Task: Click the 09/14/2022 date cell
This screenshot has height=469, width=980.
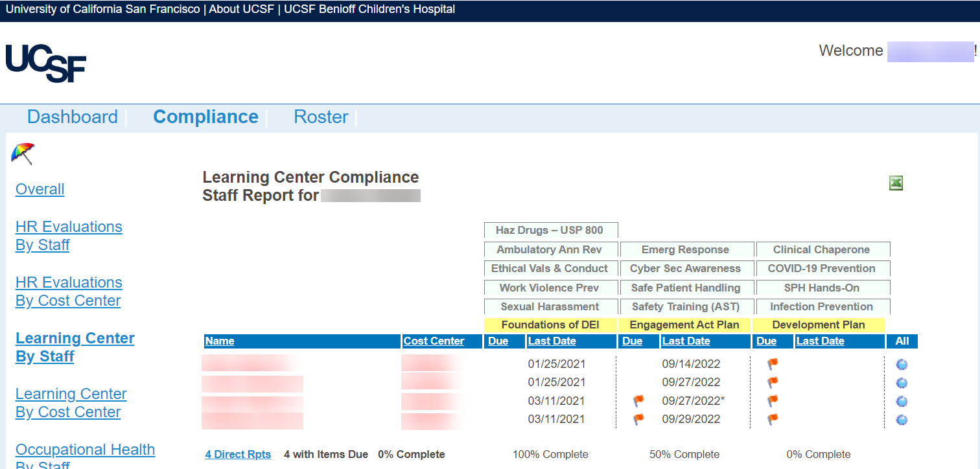Action: coord(691,364)
